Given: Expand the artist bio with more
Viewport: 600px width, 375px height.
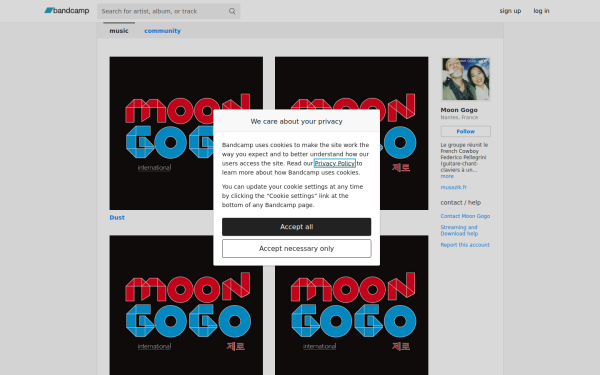Looking at the screenshot, I should (447, 176).
